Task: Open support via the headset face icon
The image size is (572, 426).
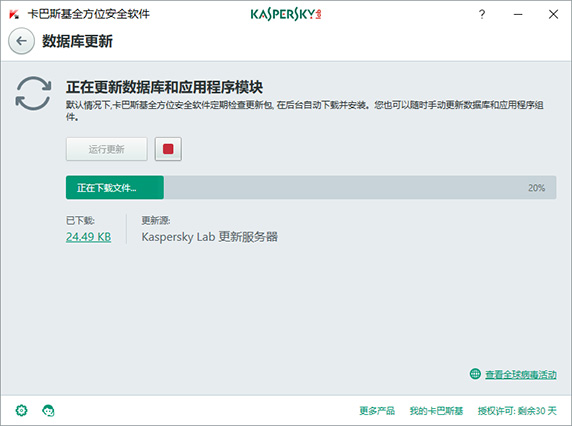Action: (48, 410)
